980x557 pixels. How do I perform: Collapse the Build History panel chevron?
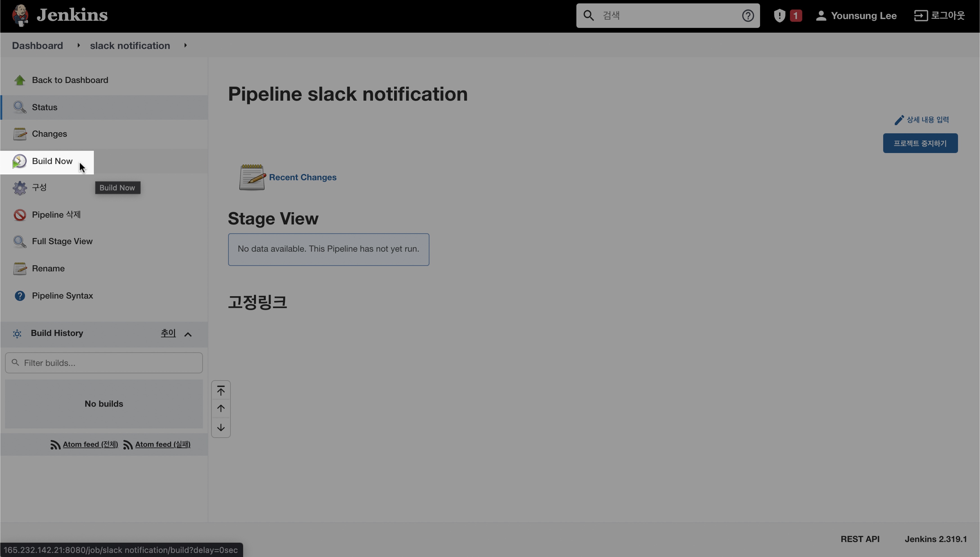click(x=188, y=335)
